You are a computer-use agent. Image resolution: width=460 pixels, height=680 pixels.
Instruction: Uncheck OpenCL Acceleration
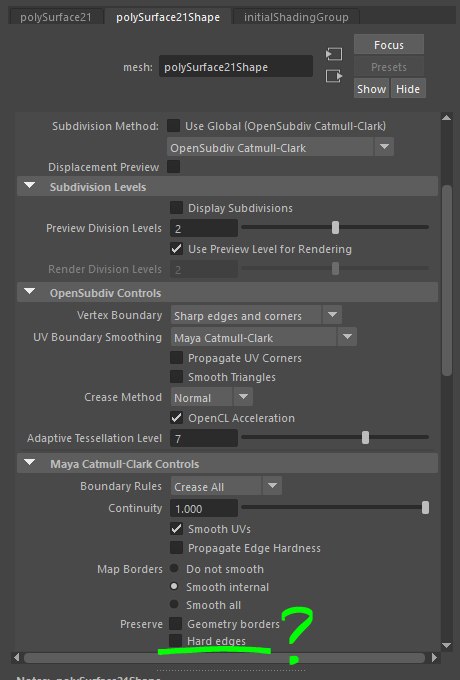point(176,418)
